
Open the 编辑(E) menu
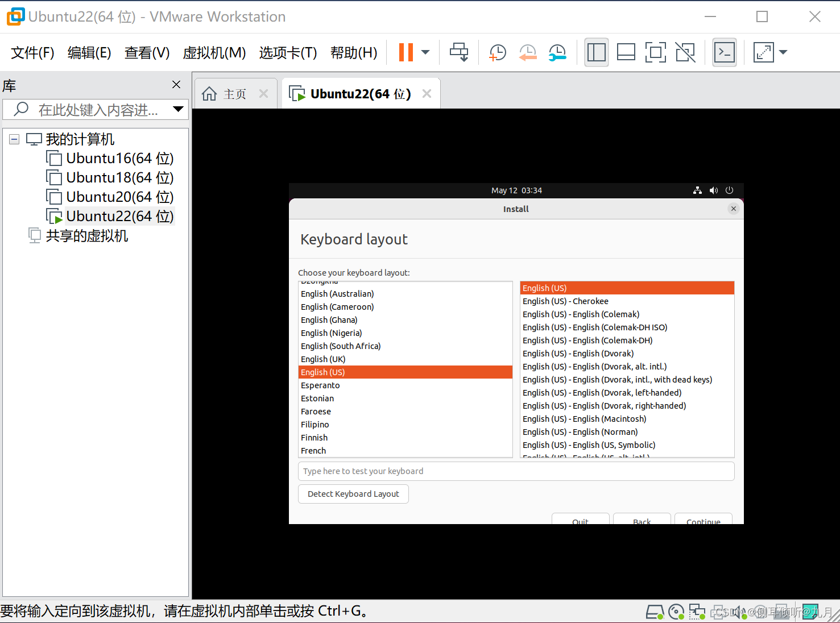click(x=89, y=53)
